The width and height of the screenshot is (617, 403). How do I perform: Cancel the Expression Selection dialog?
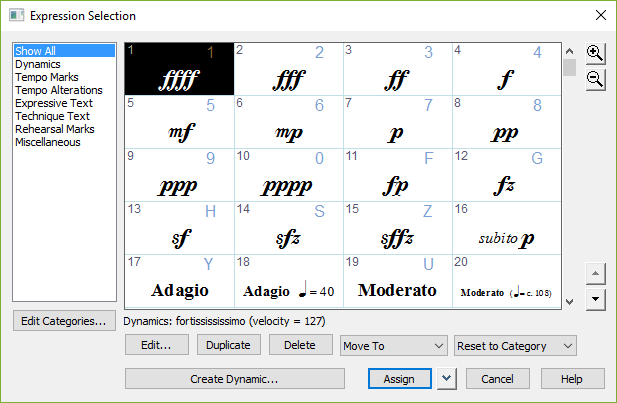pyautogui.click(x=498, y=379)
